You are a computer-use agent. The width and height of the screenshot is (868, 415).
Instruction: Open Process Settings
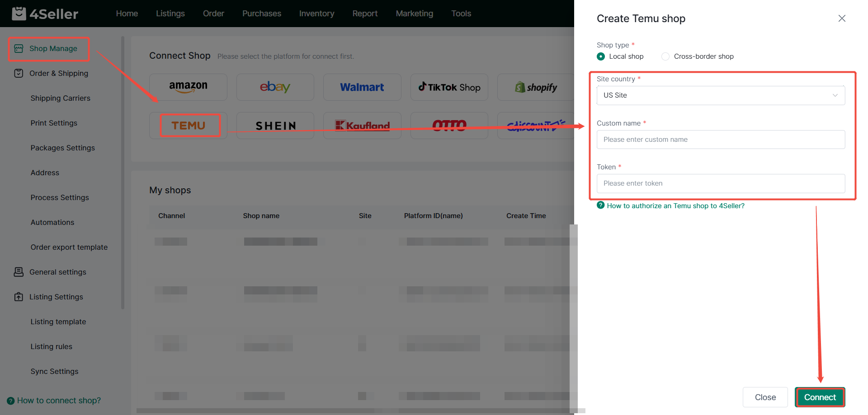(x=60, y=197)
